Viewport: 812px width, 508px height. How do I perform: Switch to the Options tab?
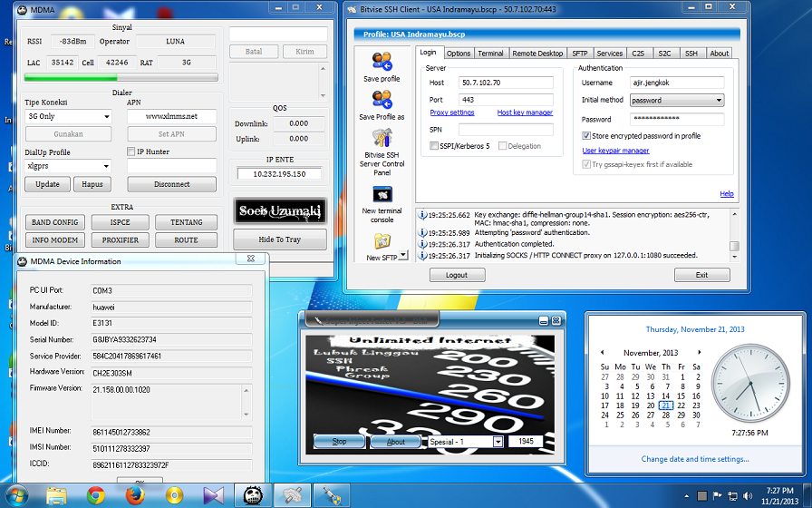tap(459, 54)
